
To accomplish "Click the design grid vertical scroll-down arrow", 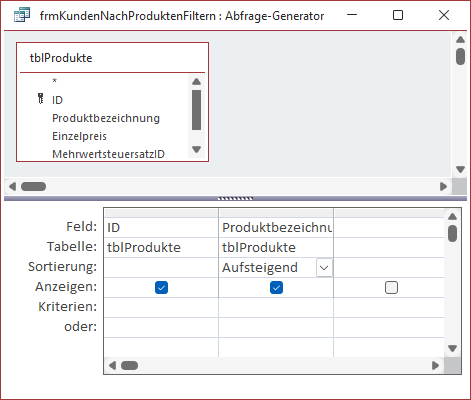I will (452, 349).
